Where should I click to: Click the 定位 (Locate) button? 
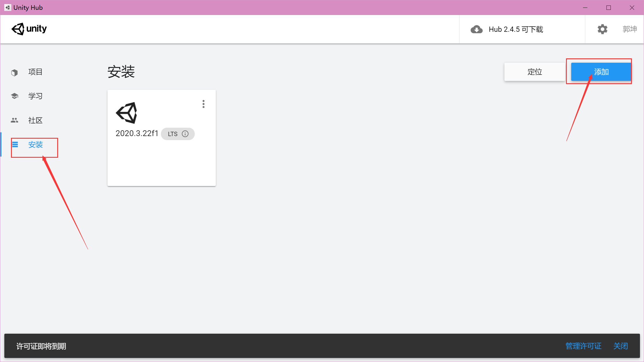534,72
